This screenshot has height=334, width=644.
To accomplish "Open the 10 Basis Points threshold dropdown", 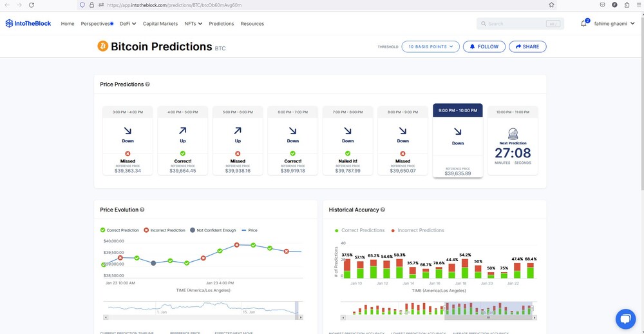I will [x=430, y=46].
